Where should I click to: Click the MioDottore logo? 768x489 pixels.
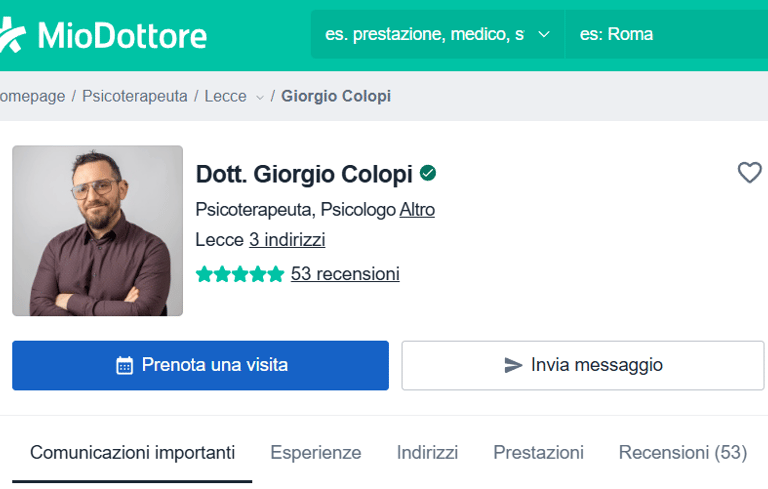[103, 35]
